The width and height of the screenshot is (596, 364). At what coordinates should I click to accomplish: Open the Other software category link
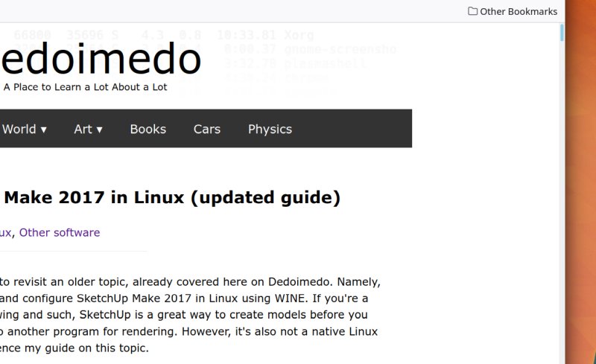tap(60, 232)
